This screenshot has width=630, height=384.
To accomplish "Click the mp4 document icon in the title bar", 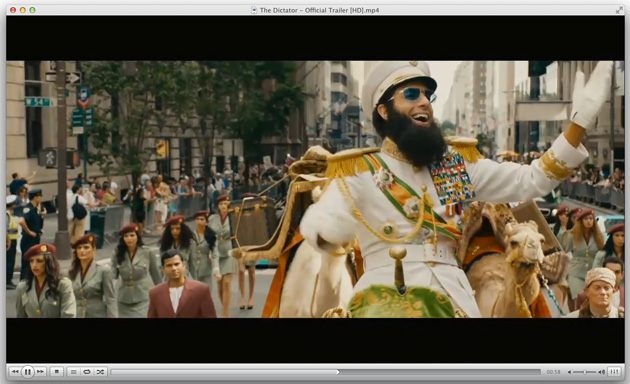I will [x=254, y=10].
